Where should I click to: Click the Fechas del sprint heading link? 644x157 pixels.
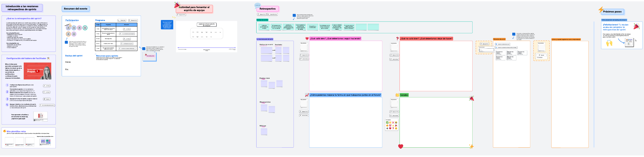(74, 56)
